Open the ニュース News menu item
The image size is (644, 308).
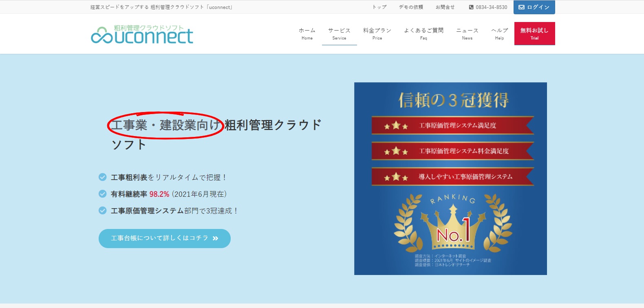point(467,34)
